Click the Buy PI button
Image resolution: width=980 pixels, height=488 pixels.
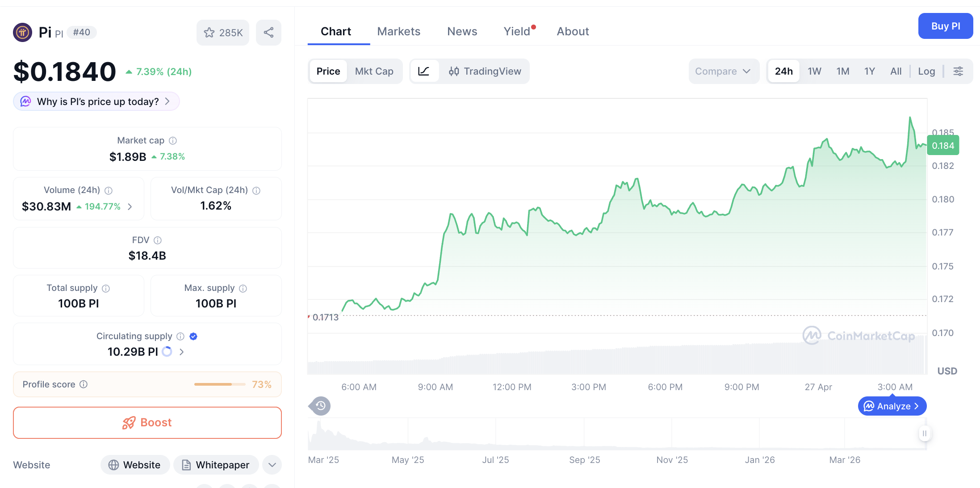(946, 26)
